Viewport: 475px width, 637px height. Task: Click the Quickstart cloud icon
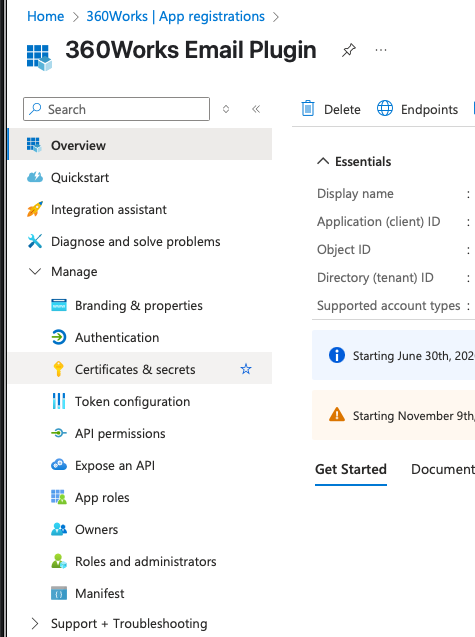click(x=35, y=177)
